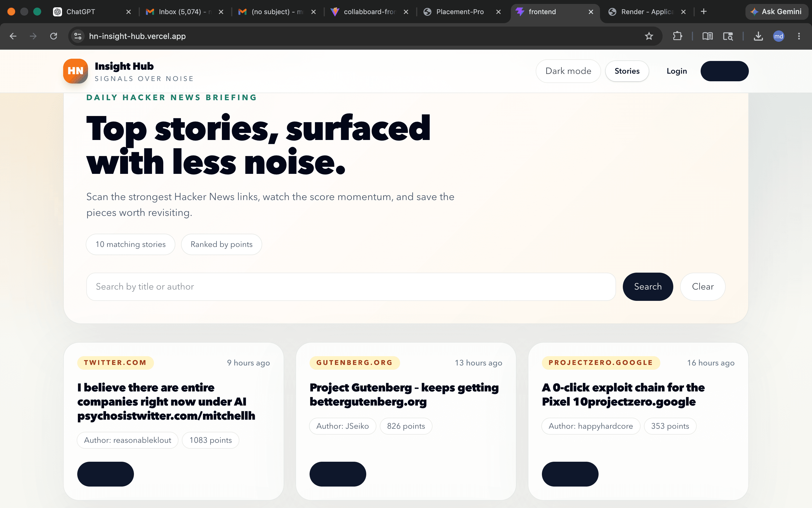Click 'Author: reasonableklout' pill

click(x=127, y=440)
